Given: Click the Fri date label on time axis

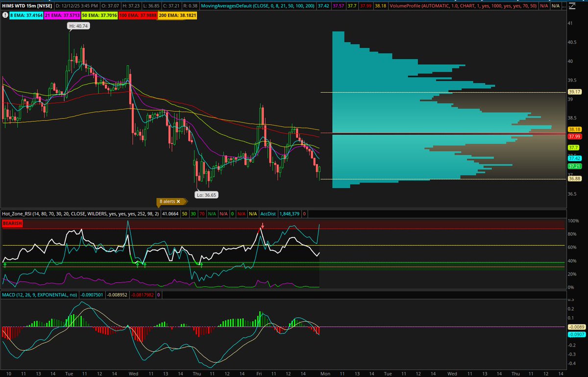Looking at the screenshot, I should [259, 374].
